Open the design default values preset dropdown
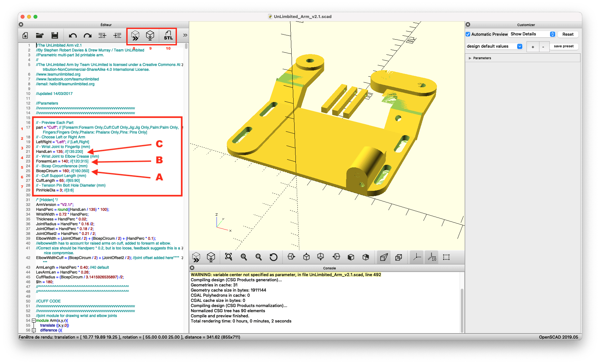This screenshot has height=364, width=600. 494,46
